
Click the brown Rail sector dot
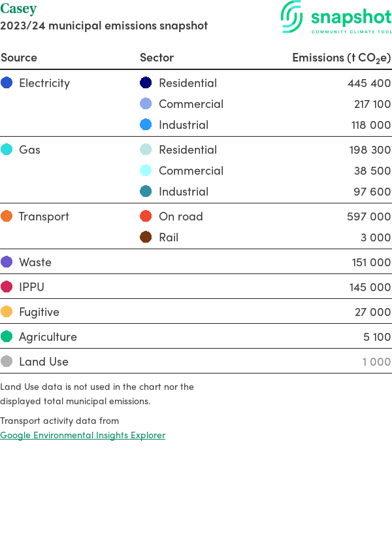(x=146, y=237)
